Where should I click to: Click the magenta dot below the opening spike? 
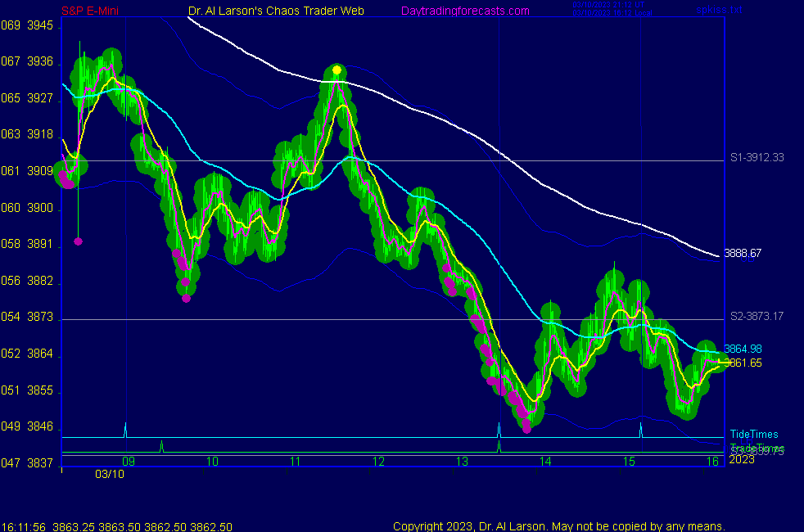[x=78, y=241]
